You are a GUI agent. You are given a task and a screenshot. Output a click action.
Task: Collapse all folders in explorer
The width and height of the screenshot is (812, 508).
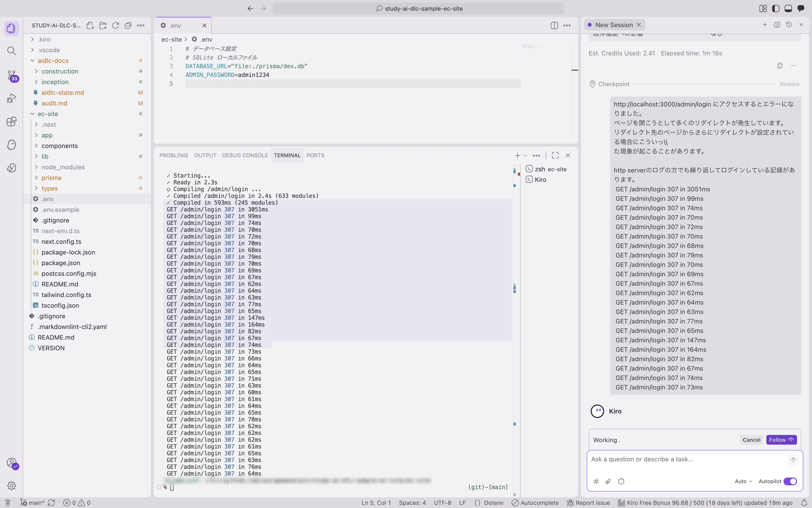pos(128,26)
